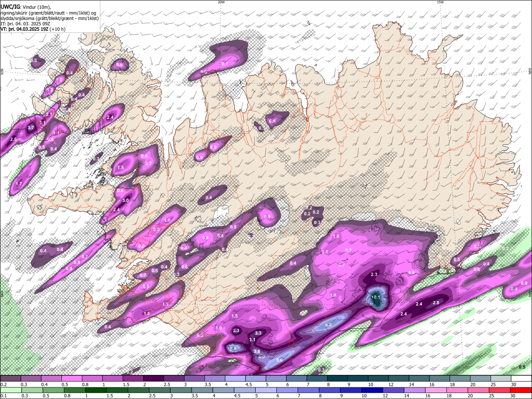This screenshot has height=399, width=532.
Task: Click the UWC/IG title text
Action: [10, 7]
